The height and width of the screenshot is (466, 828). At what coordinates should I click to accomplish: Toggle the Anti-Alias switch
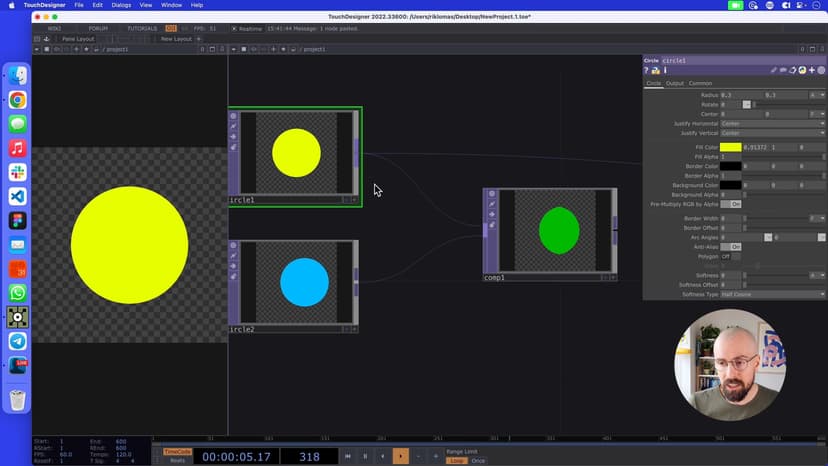click(x=731, y=246)
